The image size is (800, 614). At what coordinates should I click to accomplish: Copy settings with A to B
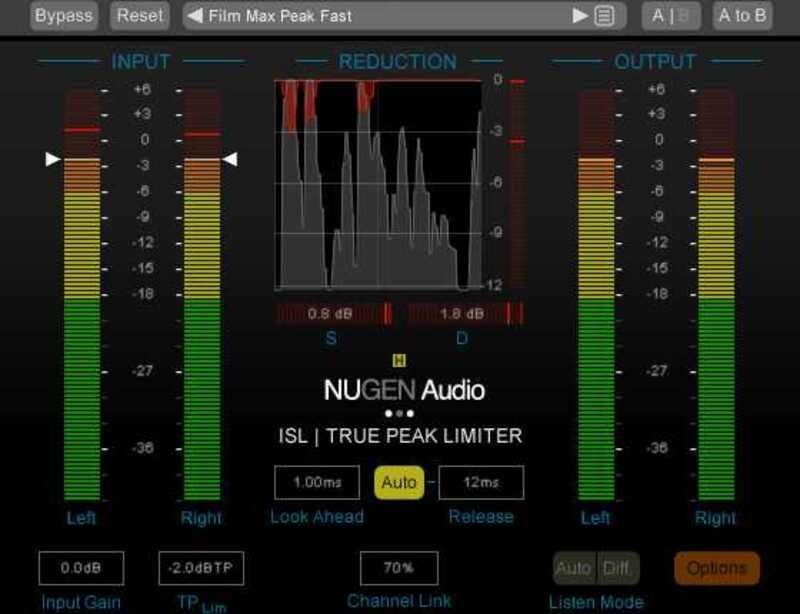(x=742, y=16)
